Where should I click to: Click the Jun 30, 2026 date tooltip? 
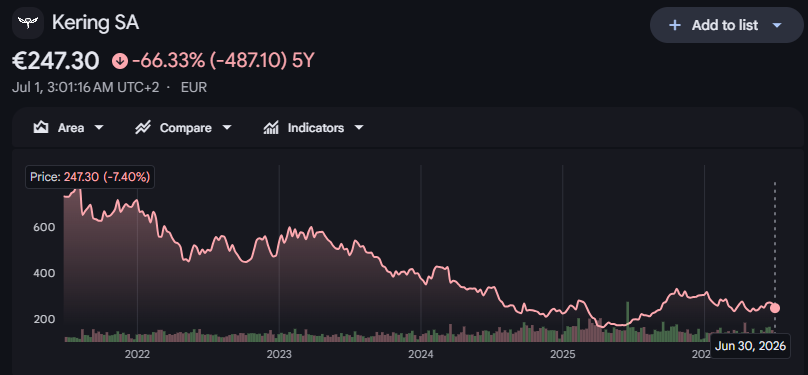point(750,346)
